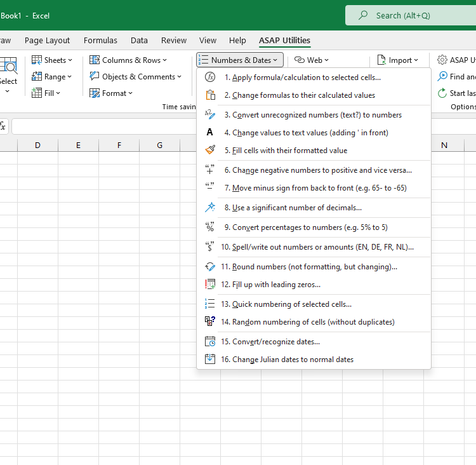Click the plus sign icon for negative to positive
The height and width of the screenshot is (465, 476).
[x=209, y=169]
